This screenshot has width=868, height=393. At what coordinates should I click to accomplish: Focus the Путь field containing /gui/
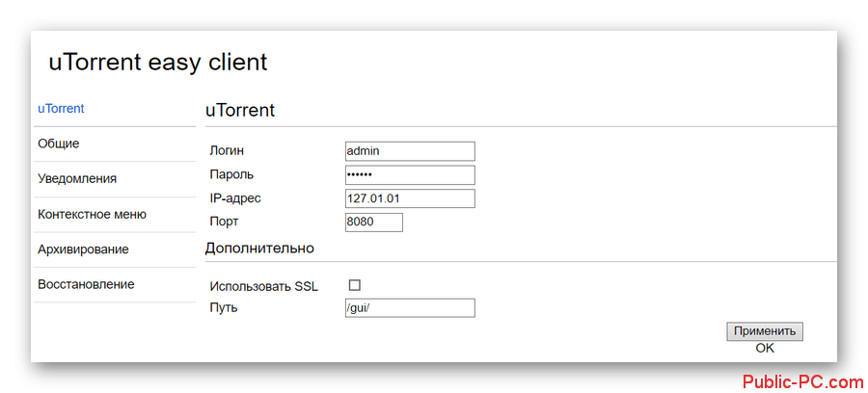(410, 308)
